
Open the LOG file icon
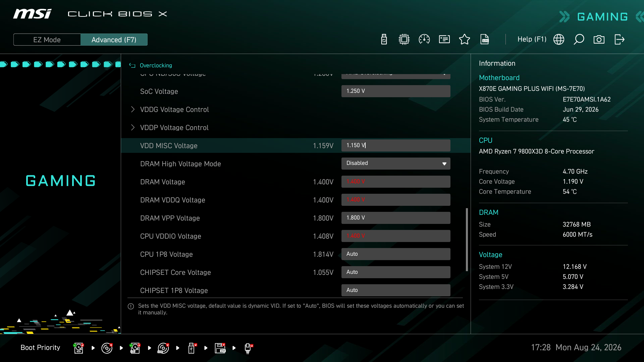tap(485, 40)
